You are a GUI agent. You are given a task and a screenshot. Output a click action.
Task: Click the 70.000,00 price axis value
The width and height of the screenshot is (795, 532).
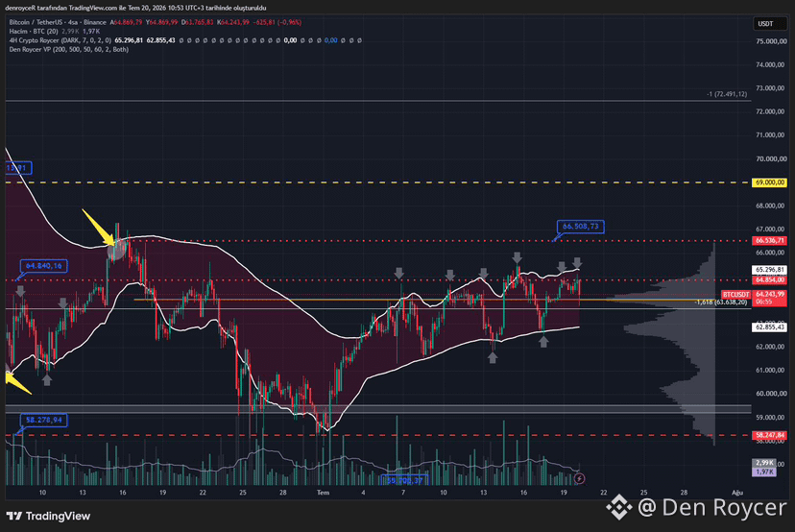[x=770, y=158]
